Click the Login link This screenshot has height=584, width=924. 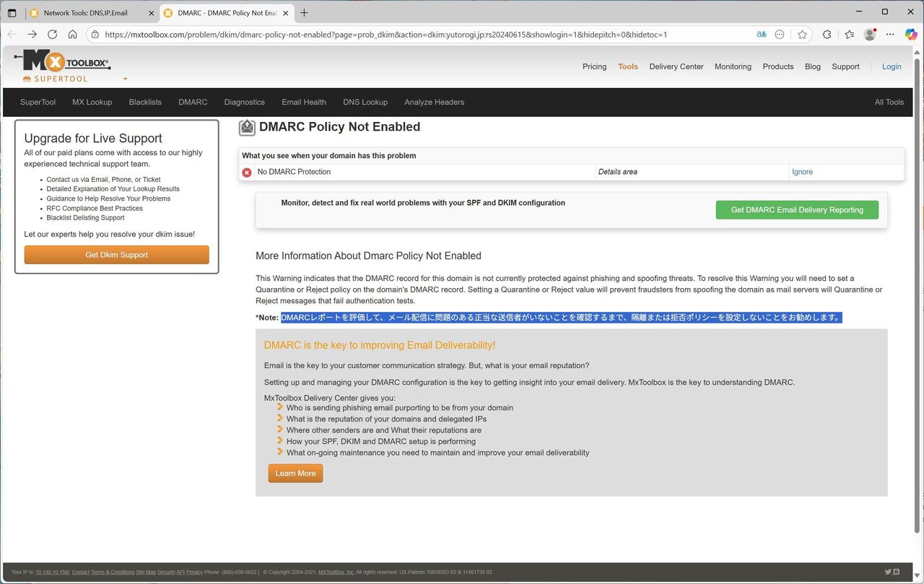[x=892, y=66]
